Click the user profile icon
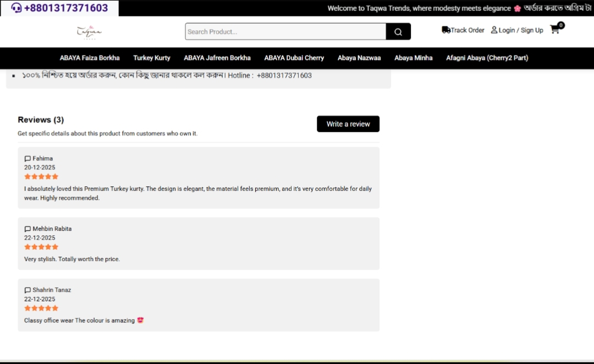 click(494, 30)
